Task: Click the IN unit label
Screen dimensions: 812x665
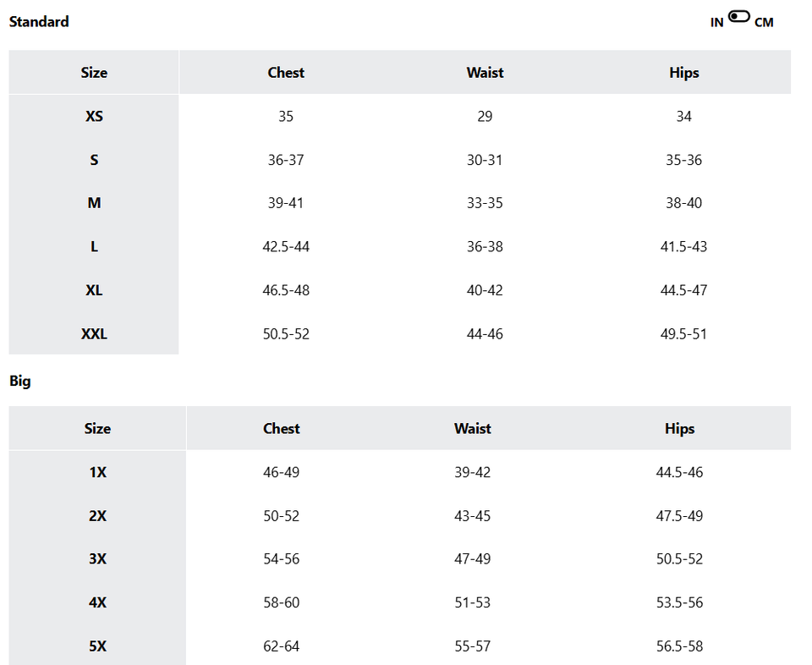Action: pyautogui.click(x=716, y=23)
